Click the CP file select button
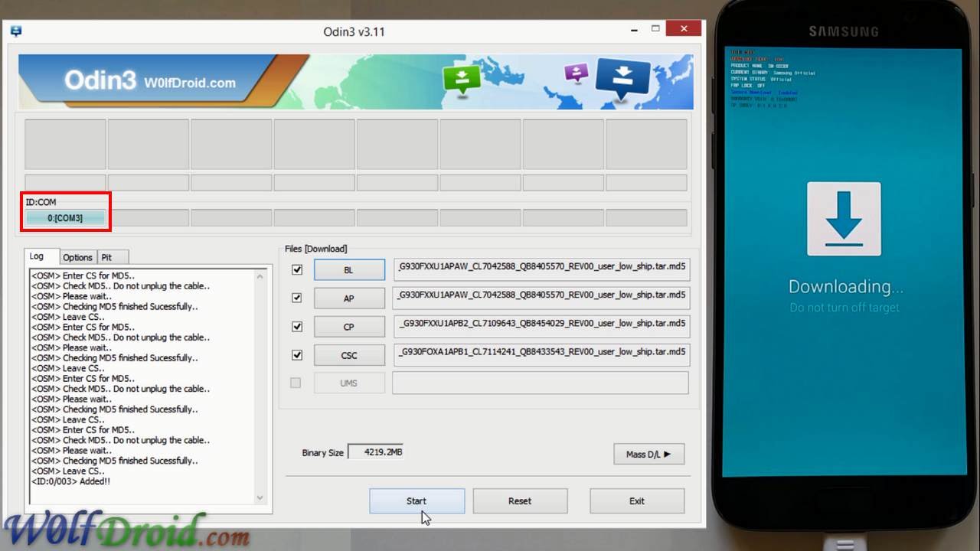 coord(349,327)
